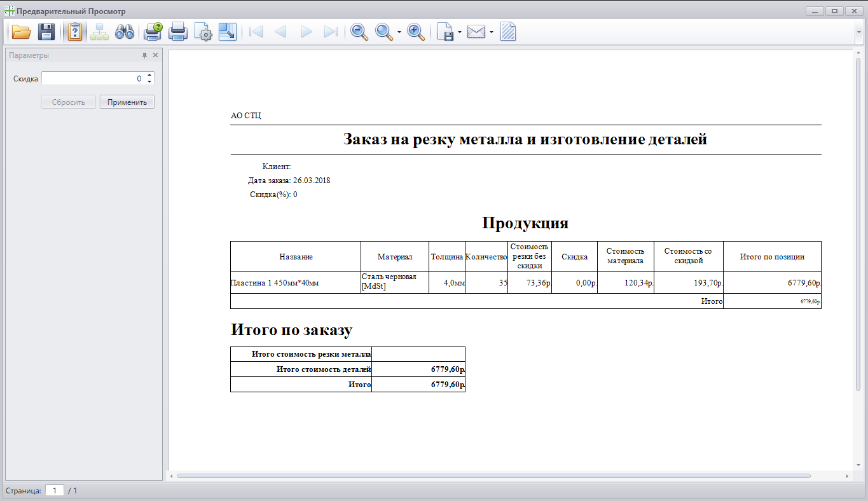Toggle the Parameters panel clipboard icon
Viewport: 868px width, 501px height.
(75, 32)
